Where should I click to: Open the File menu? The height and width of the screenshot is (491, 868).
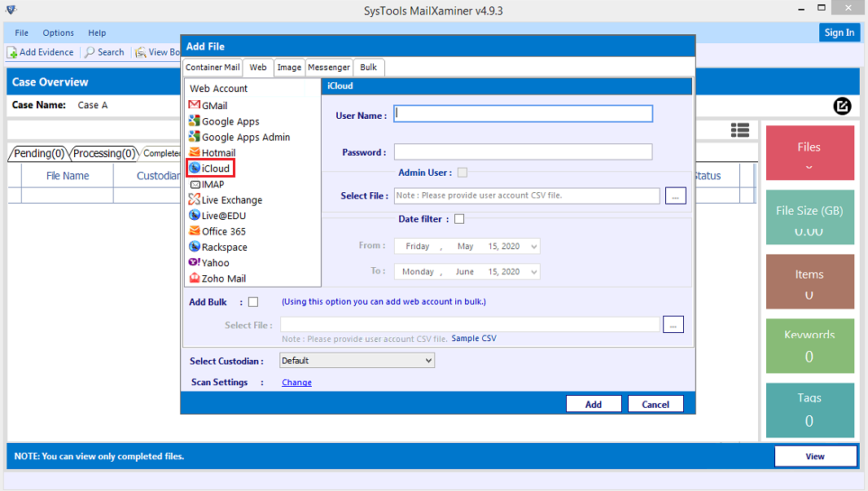coord(22,33)
